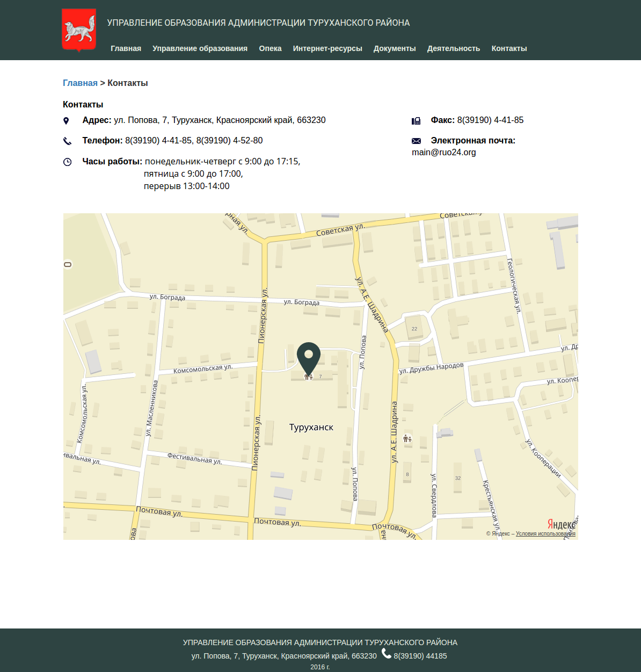Screen dimensions: 641x672
Task: Click the footer address text
Action: (x=284, y=656)
